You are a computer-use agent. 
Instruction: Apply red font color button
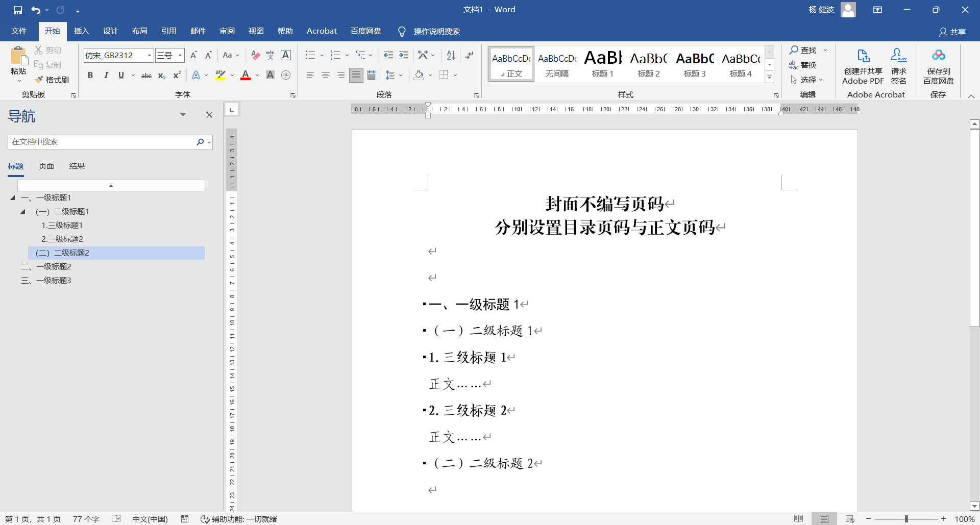pyautogui.click(x=246, y=76)
